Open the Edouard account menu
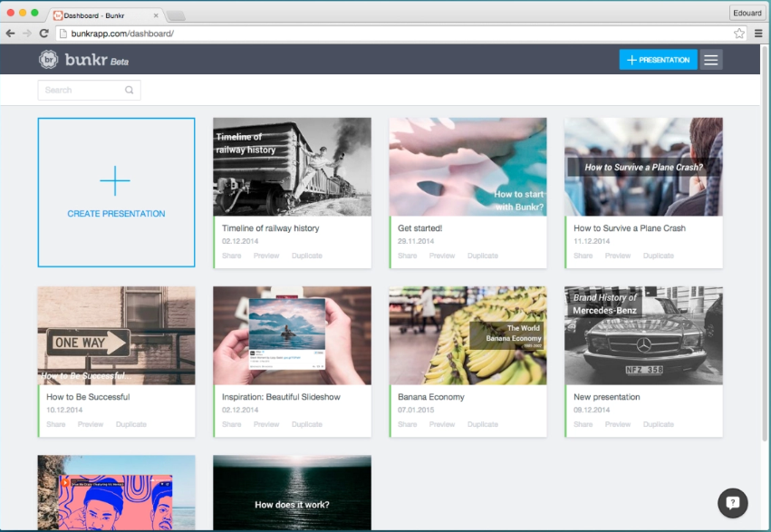This screenshot has width=771, height=532. pyautogui.click(x=747, y=12)
